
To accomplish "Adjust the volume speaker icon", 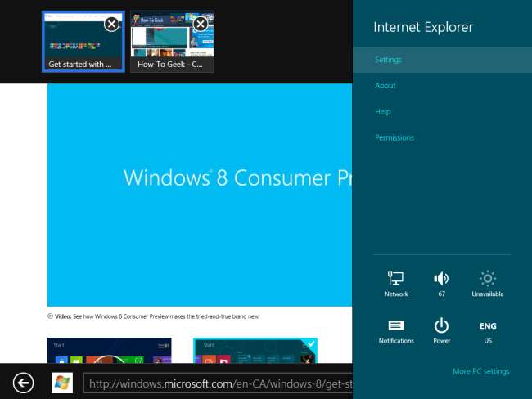I will click(441, 284).
